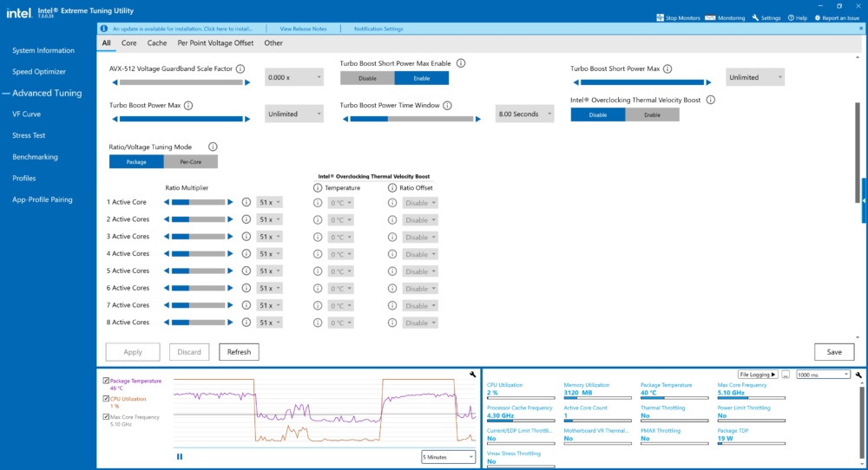Open ratio multiplier info for 1 Active Core
The image size is (868, 470).
pyautogui.click(x=247, y=202)
